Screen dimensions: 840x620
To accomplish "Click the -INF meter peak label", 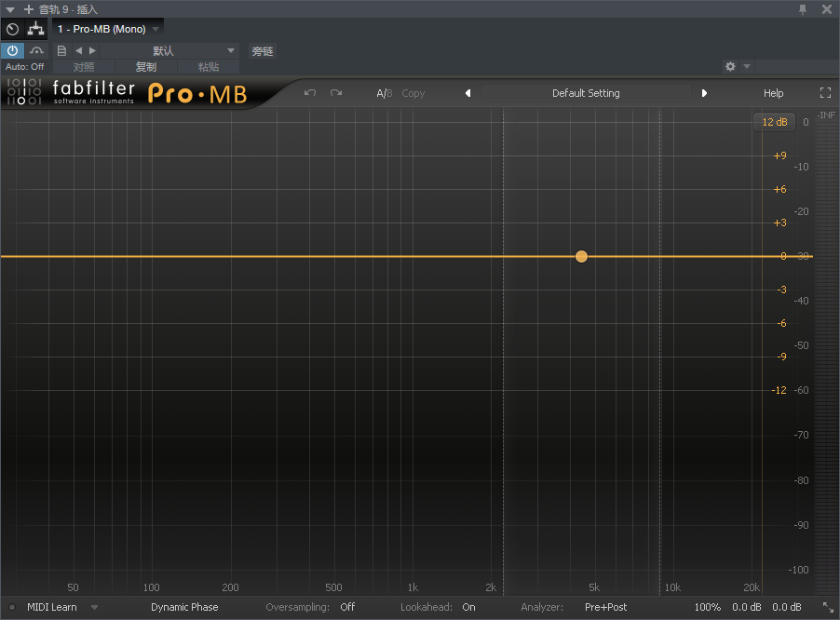I will [x=826, y=115].
